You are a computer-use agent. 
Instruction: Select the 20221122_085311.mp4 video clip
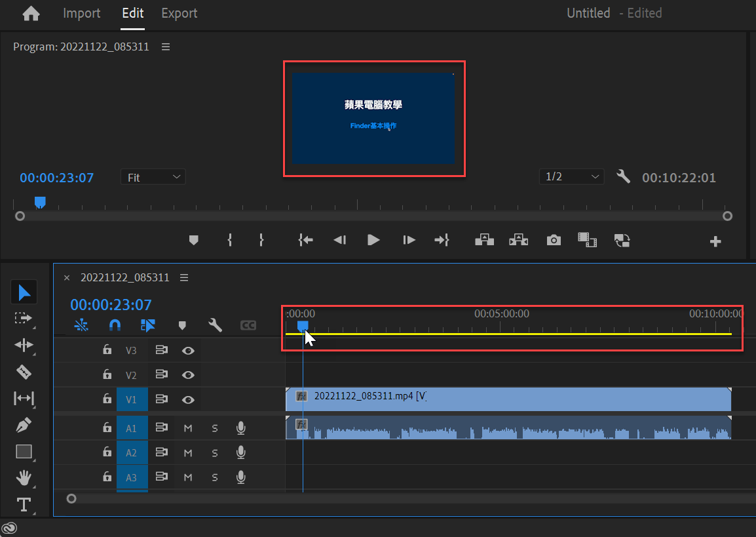pyautogui.click(x=508, y=399)
